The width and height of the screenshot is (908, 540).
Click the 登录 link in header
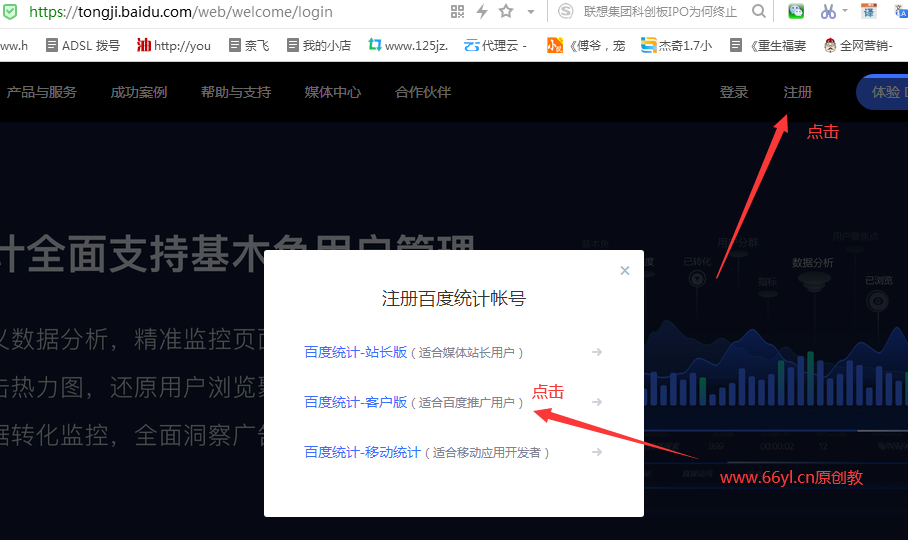(734, 92)
